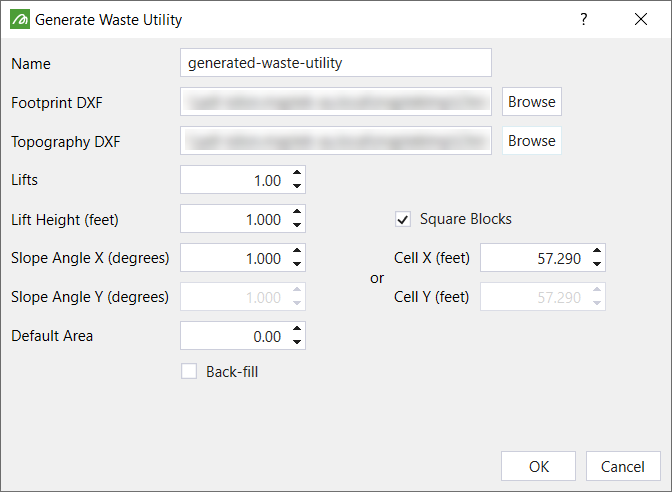
Task: Raise Slope Angle X with up arrow
Action: pos(297,251)
